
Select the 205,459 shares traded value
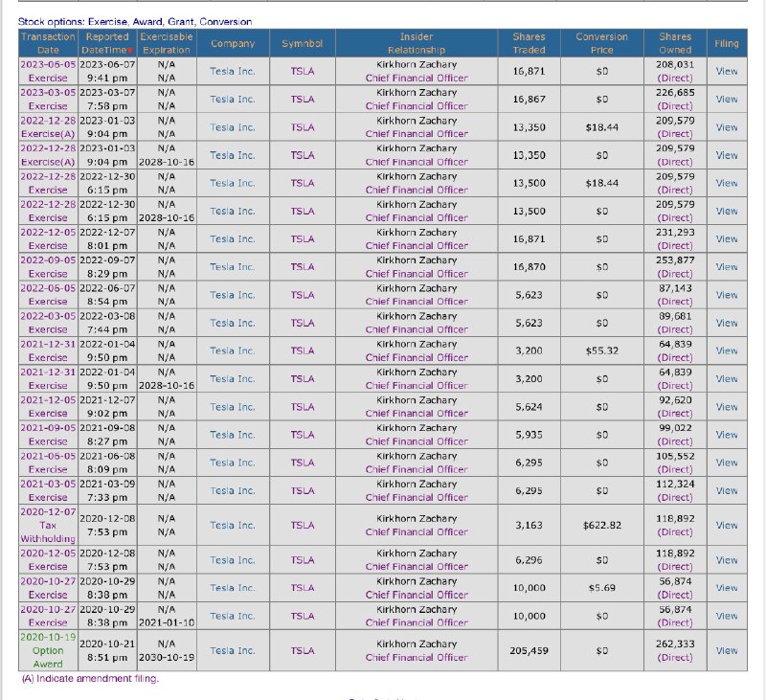[529, 650]
